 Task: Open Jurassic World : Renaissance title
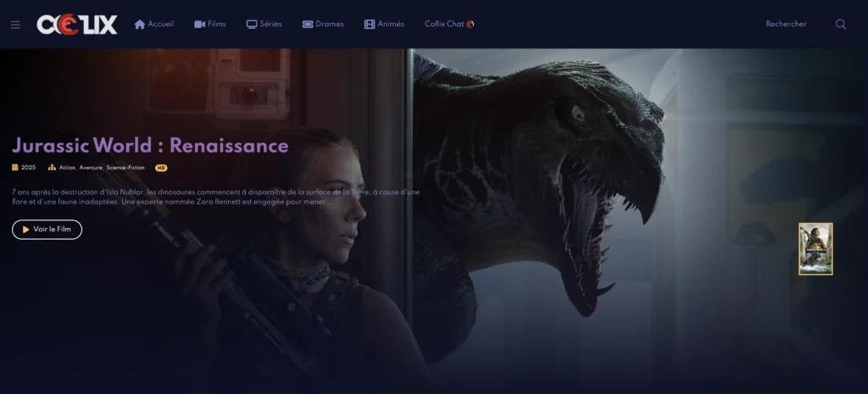pos(150,146)
